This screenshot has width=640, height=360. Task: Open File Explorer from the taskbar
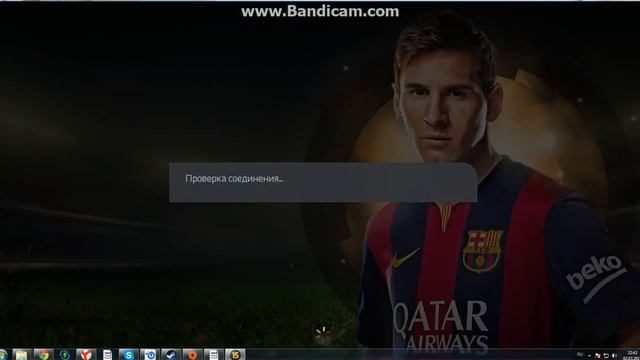coord(22,355)
